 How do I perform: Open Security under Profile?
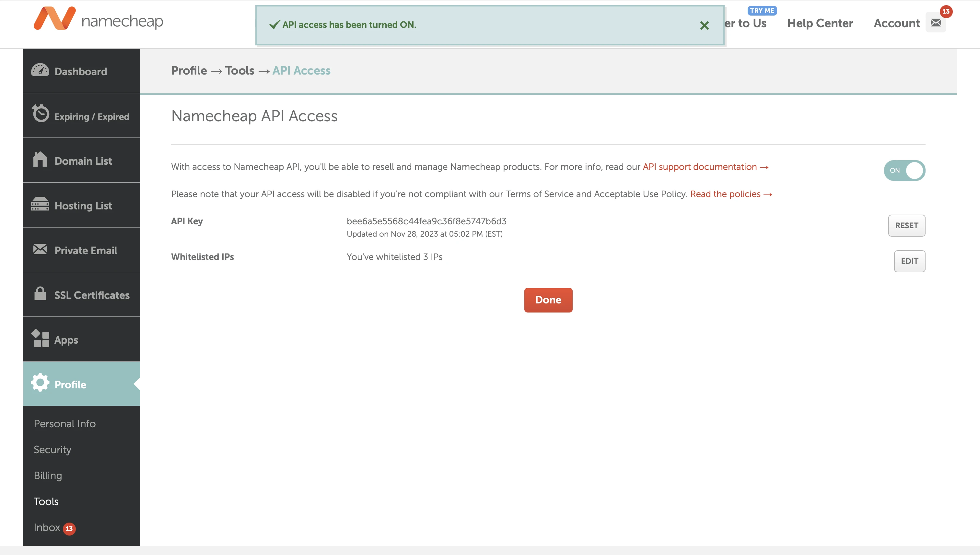pos(52,449)
